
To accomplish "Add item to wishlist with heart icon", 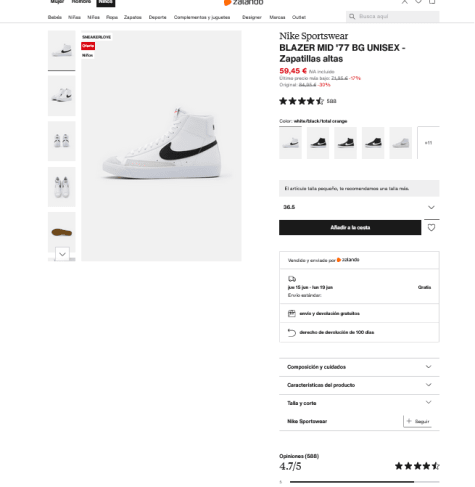I will tap(431, 227).
